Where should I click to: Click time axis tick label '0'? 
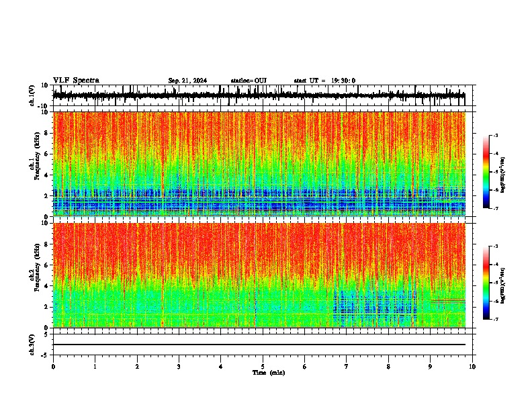53,367
